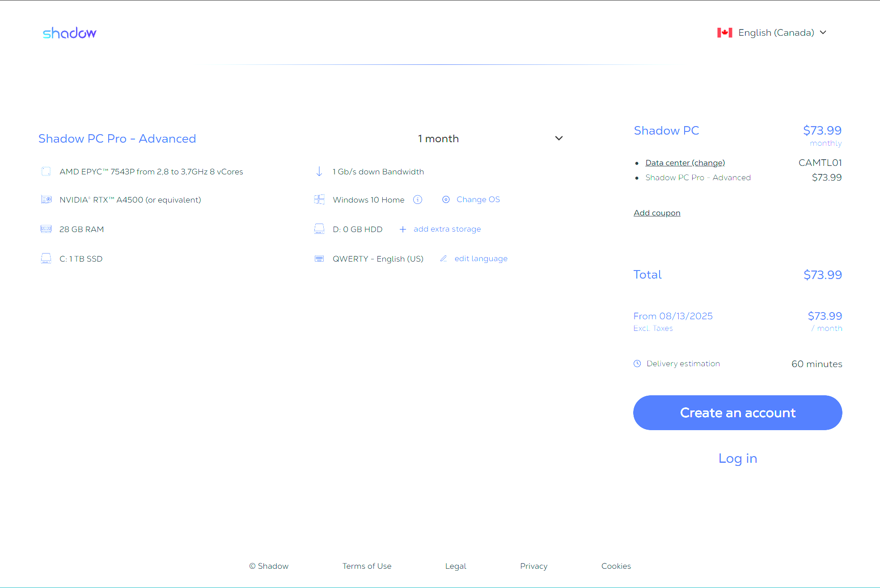Click the keyboard layout icon
This screenshot has width=880, height=588.
pyautogui.click(x=319, y=259)
